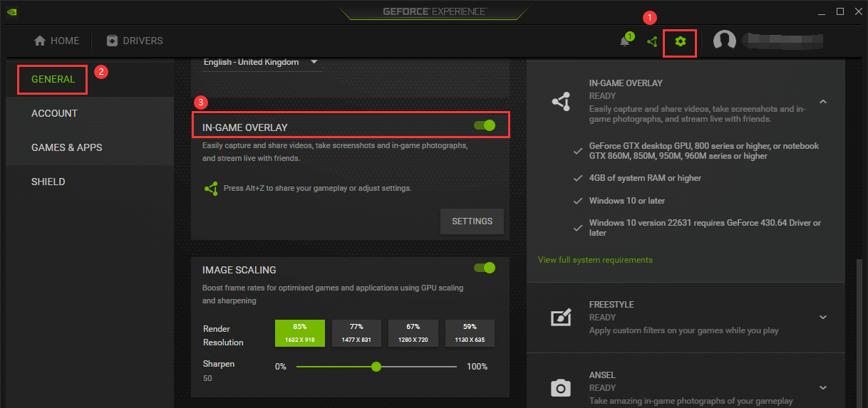868x408 pixels.
Task: Go to the Home tab
Action: click(x=57, y=41)
